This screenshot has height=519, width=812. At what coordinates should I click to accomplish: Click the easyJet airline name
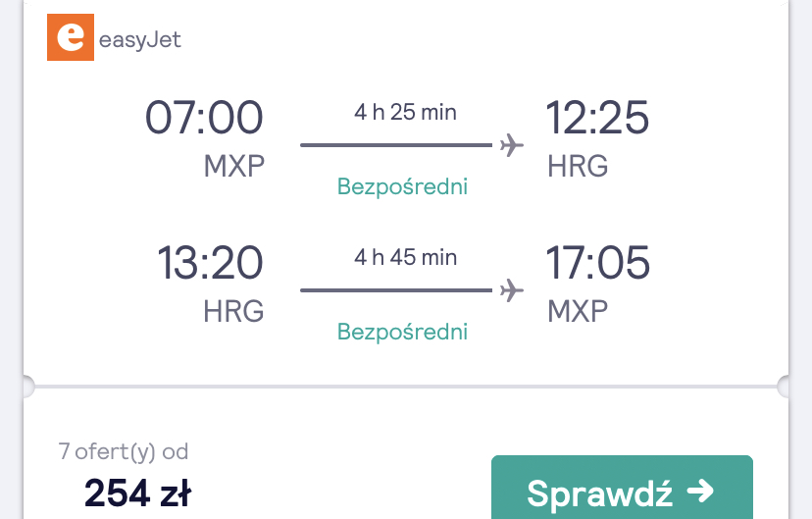(x=140, y=40)
